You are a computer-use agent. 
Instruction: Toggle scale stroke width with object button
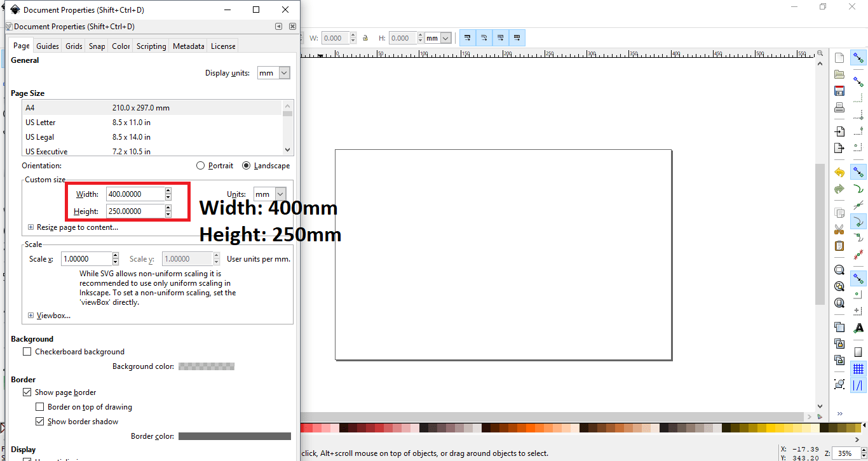pos(468,38)
